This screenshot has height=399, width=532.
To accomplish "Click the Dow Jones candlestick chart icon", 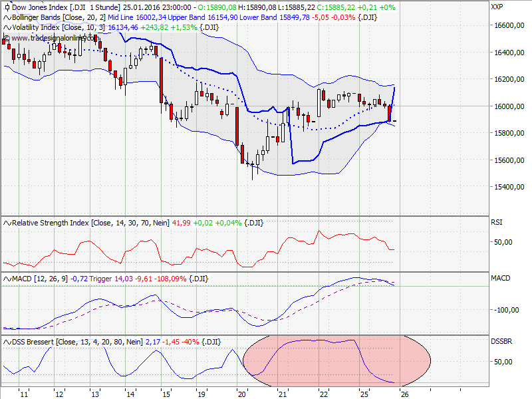I will [x=6, y=9].
